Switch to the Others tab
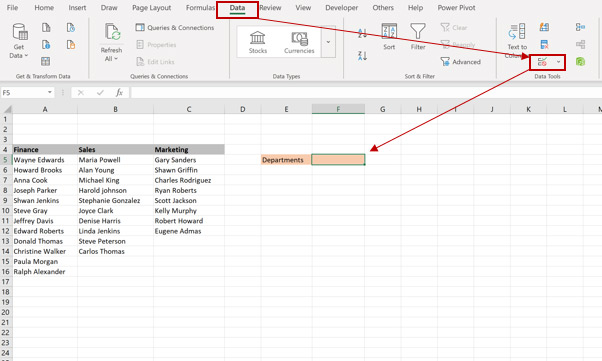Viewport: 602px width, 361px height. click(383, 8)
